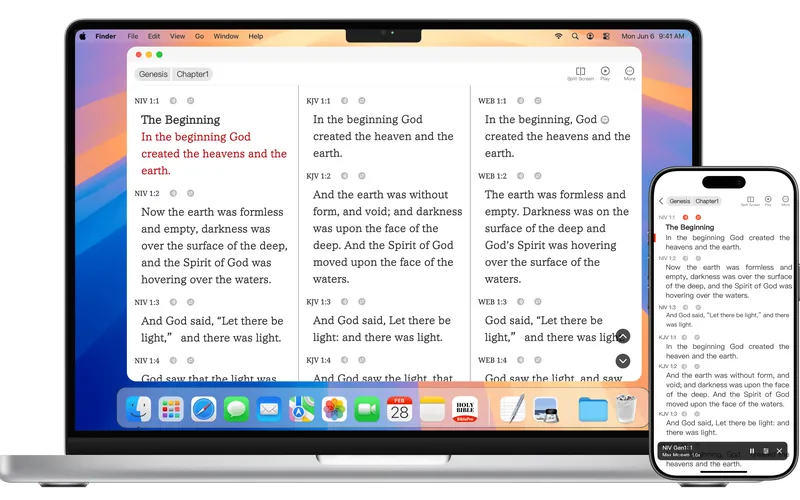
Task: Open the View menu
Action: tap(178, 36)
